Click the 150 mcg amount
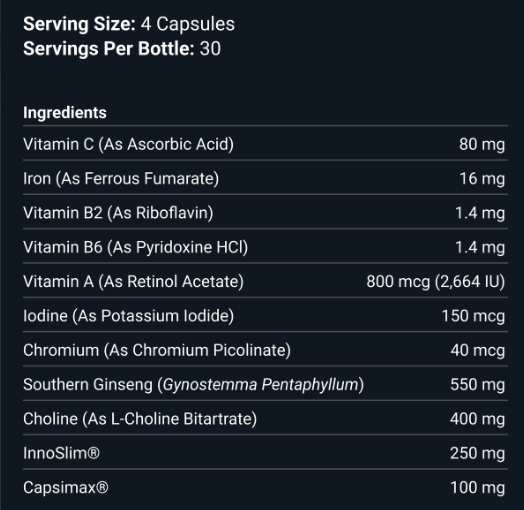The image size is (524, 510). (474, 316)
